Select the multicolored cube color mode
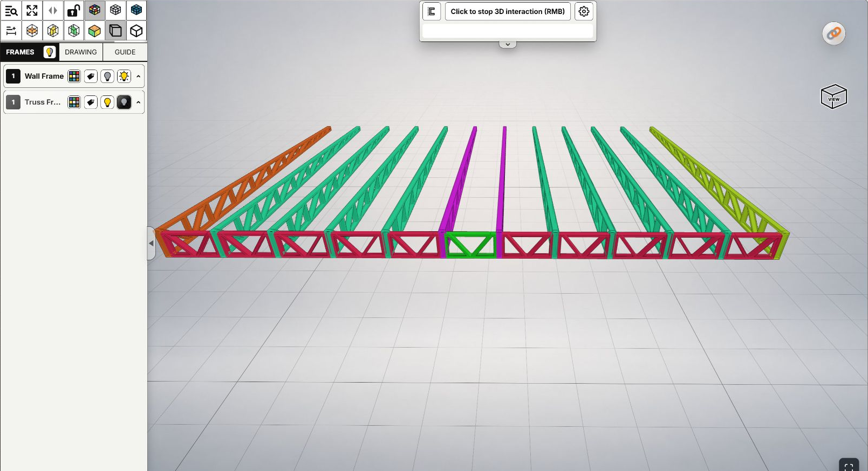 coord(94,10)
